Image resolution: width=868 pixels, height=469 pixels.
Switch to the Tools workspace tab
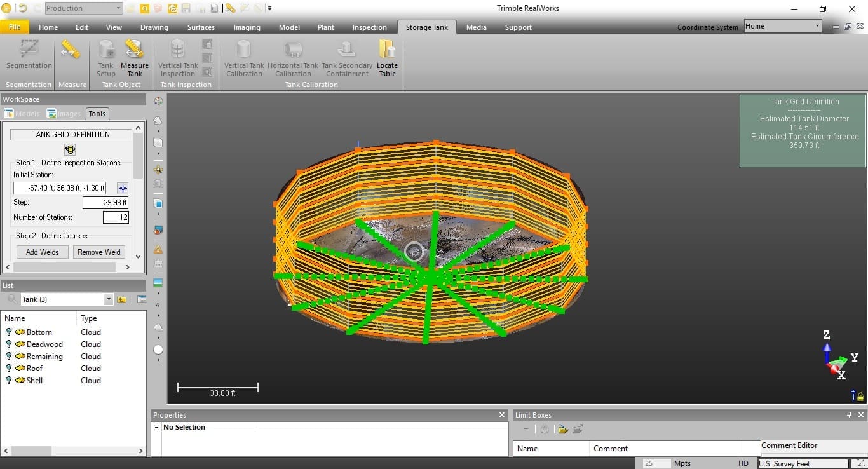coord(97,114)
